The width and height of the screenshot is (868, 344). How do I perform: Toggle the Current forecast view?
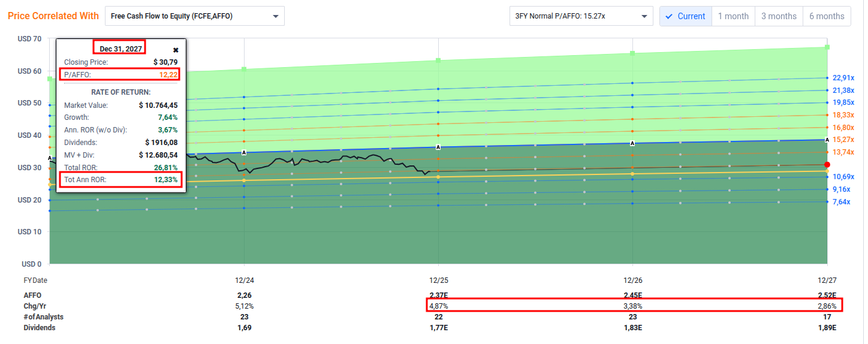click(685, 16)
